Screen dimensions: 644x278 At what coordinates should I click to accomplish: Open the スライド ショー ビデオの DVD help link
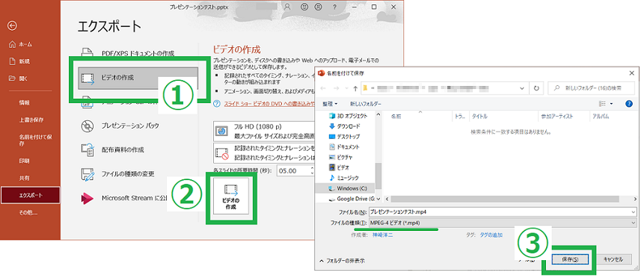click(x=269, y=105)
